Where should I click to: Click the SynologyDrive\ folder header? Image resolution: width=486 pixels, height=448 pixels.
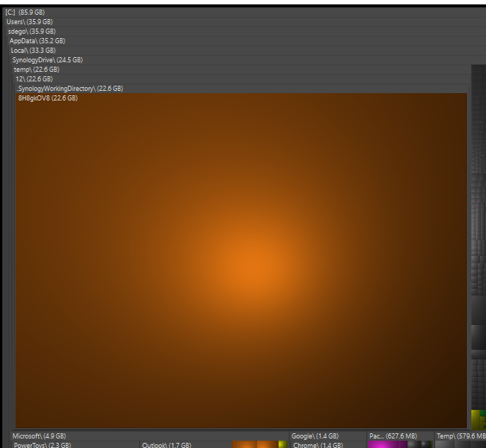(x=47, y=60)
